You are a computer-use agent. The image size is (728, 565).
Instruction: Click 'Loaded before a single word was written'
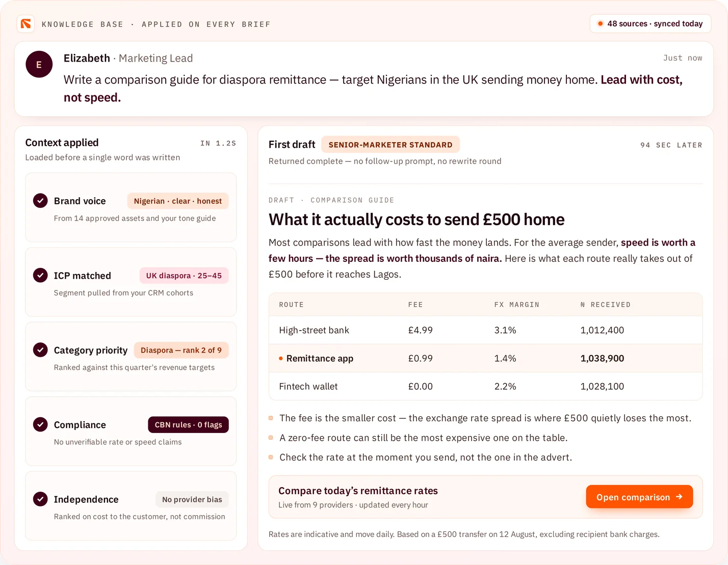click(x=102, y=157)
